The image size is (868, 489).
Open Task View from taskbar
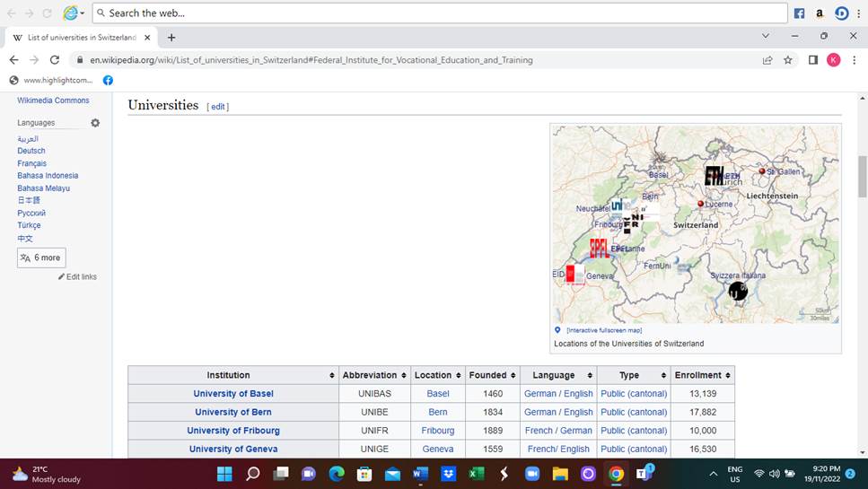(281, 474)
